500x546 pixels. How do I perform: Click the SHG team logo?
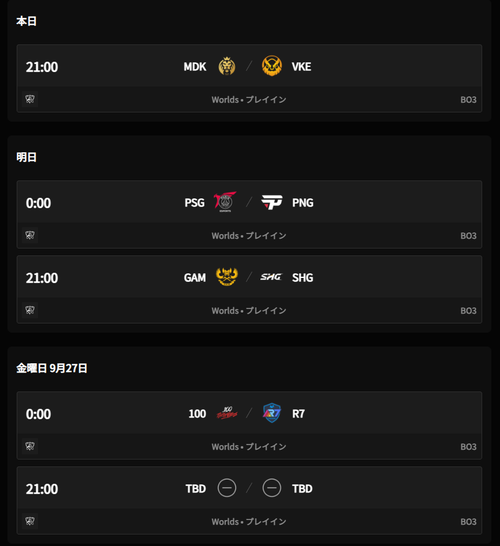[271, 277]
